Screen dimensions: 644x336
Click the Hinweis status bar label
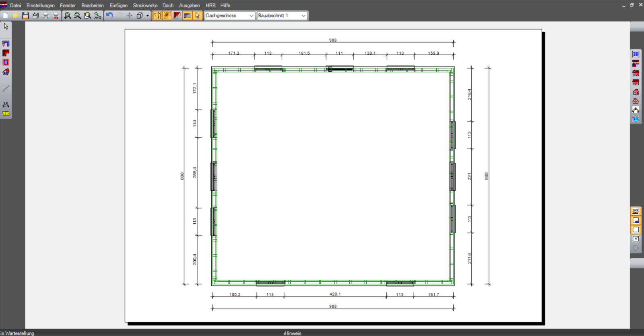(x=293, y=333)
